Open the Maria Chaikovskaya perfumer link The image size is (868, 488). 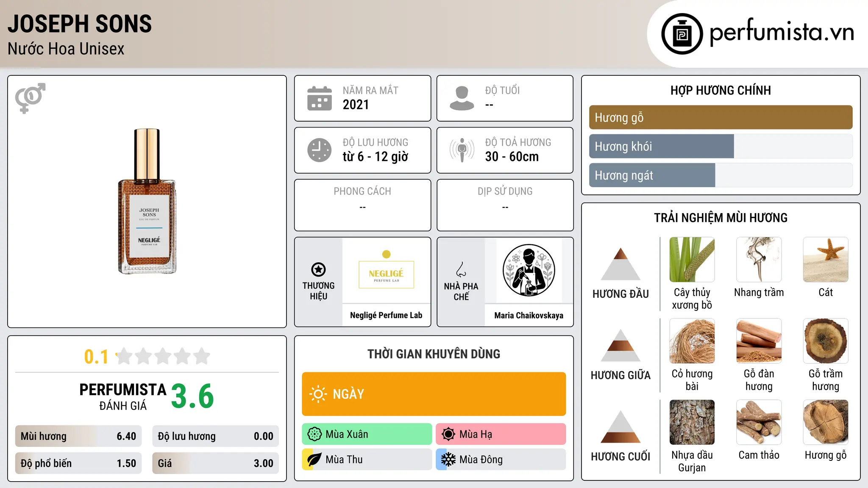tap(529, 315)
